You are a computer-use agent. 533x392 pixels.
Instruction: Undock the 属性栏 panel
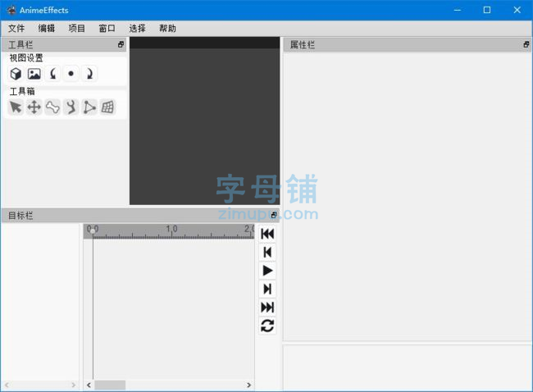pos(526,44)
